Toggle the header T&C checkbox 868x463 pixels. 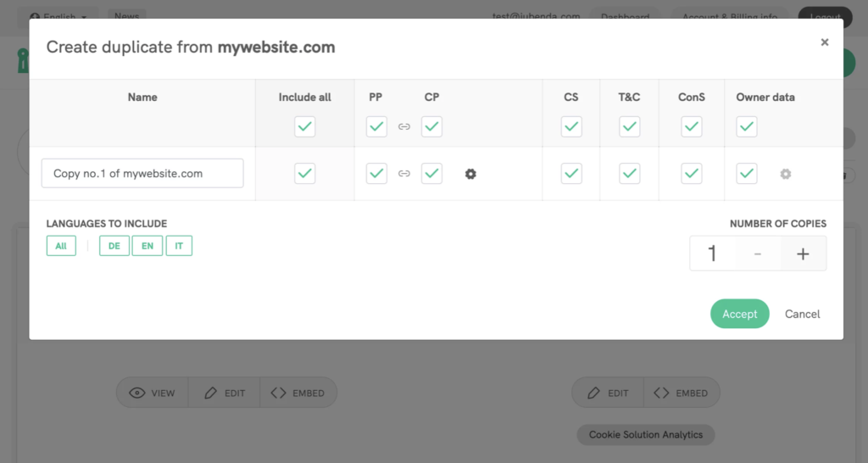(x=629, y=127)
